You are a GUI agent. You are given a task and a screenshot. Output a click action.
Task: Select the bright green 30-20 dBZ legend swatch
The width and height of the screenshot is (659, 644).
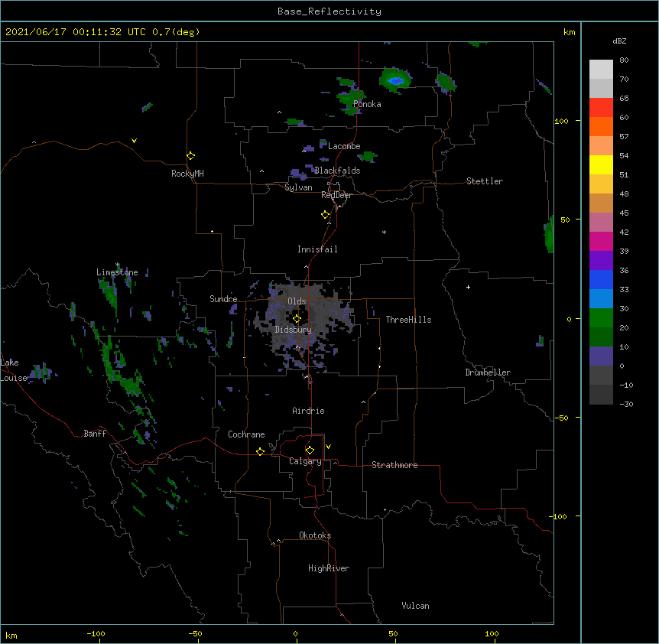601,318
